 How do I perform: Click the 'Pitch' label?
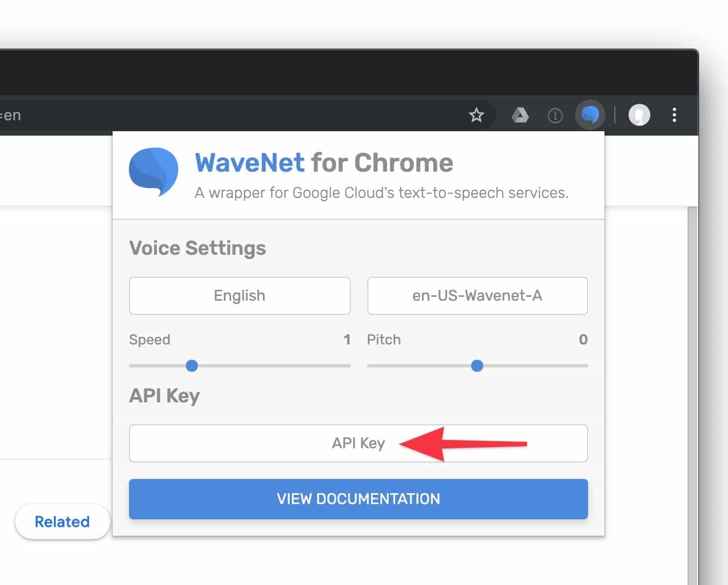384,340
